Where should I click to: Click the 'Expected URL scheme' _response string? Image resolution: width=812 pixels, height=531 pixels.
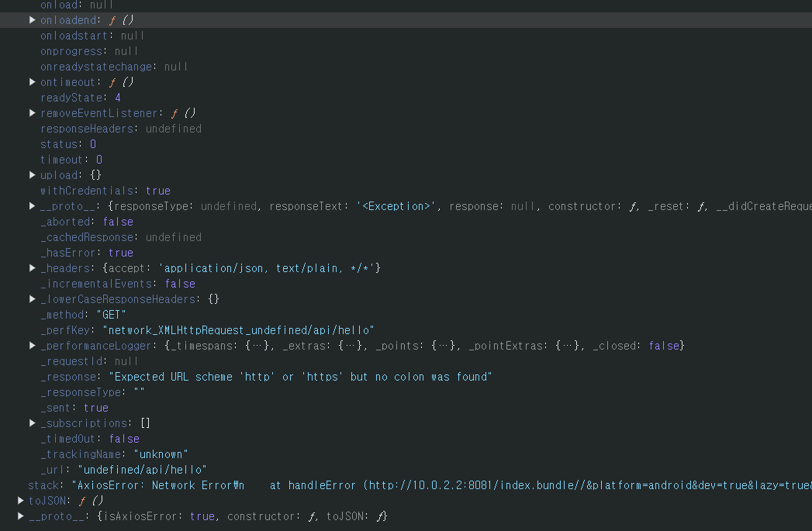[300, 378]
